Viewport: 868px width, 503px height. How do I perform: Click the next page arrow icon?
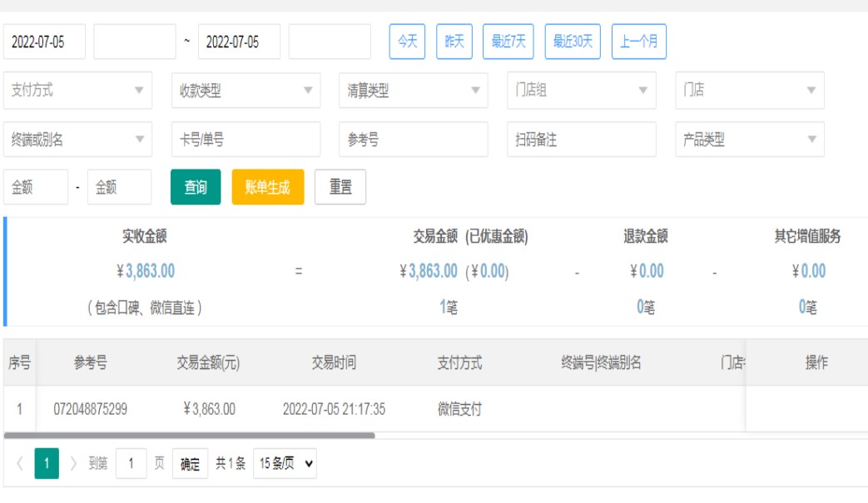click(x=73, y=464)
